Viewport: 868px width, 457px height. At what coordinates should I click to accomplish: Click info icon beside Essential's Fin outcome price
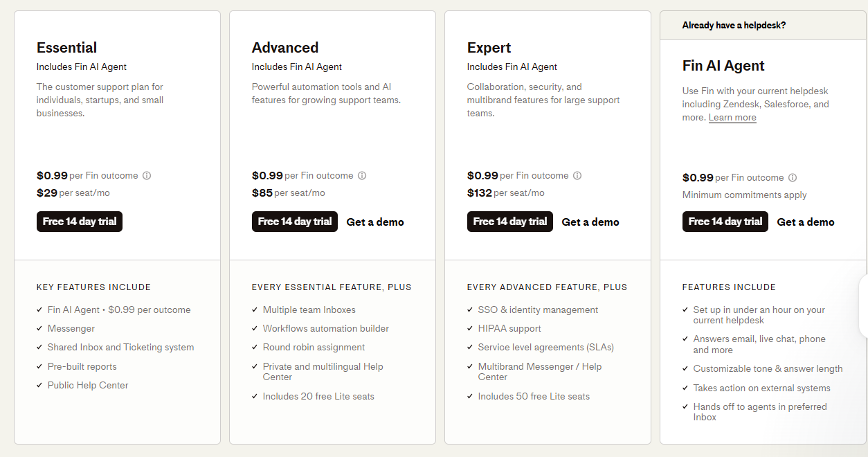[147, 176]
